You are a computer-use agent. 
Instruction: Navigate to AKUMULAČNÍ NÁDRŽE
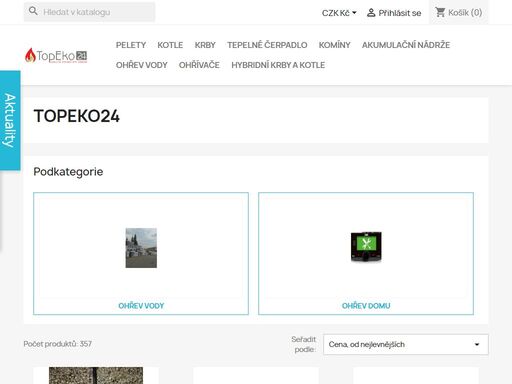406,45
